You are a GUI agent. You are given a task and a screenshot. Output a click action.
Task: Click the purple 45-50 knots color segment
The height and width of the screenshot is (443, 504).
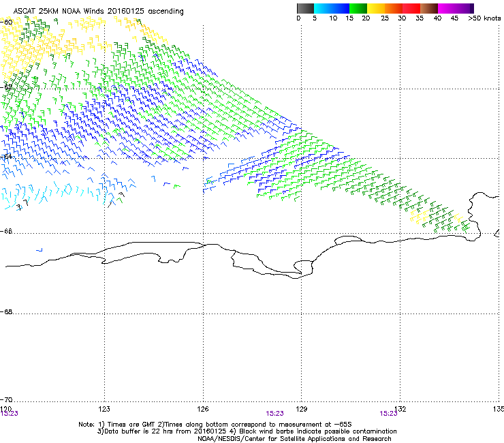(x=464, y=8)
